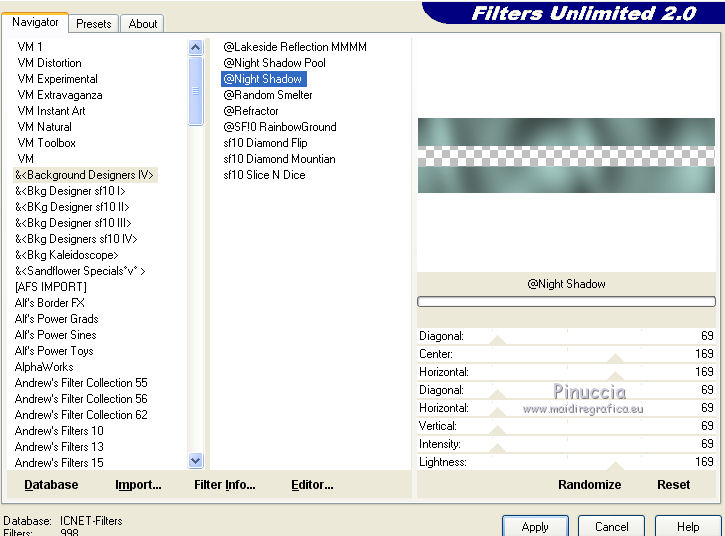The width and height of the screenshot is (725, 536).
Task: Choose the @Random Smelter filter
Action: (268, 95)
